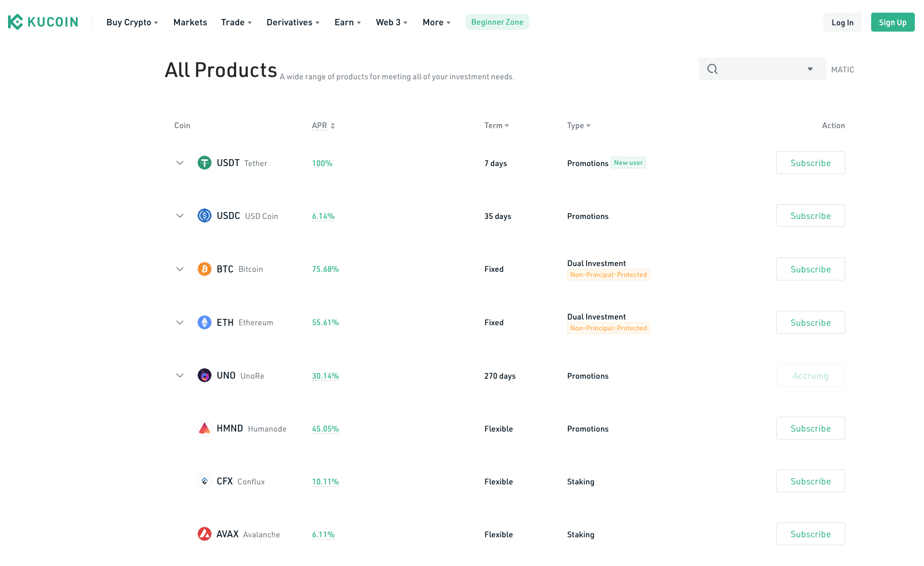Click the Accruing button for UNO
Screen dimensions: 924x566
[810, 375]
